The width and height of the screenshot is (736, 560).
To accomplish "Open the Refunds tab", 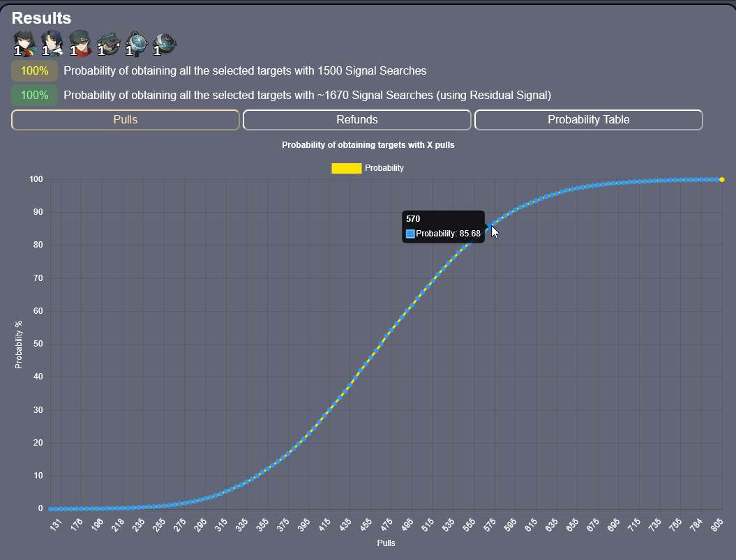I will 356,120.
